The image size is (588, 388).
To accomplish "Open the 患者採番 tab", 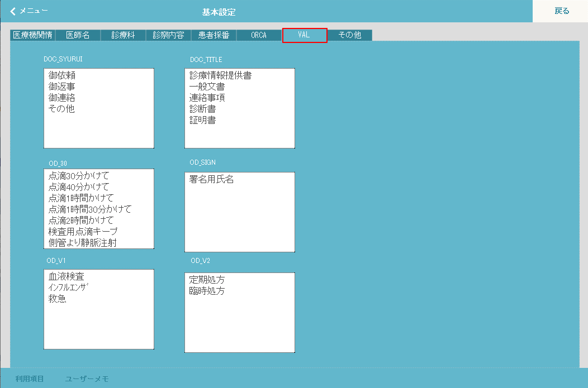I will [x=214, y=35].
